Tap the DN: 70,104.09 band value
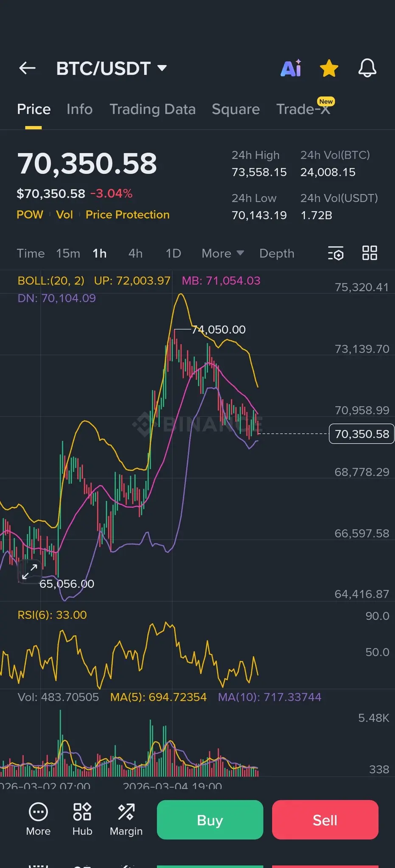Viewport: 395px width, 868px height. 56,298
